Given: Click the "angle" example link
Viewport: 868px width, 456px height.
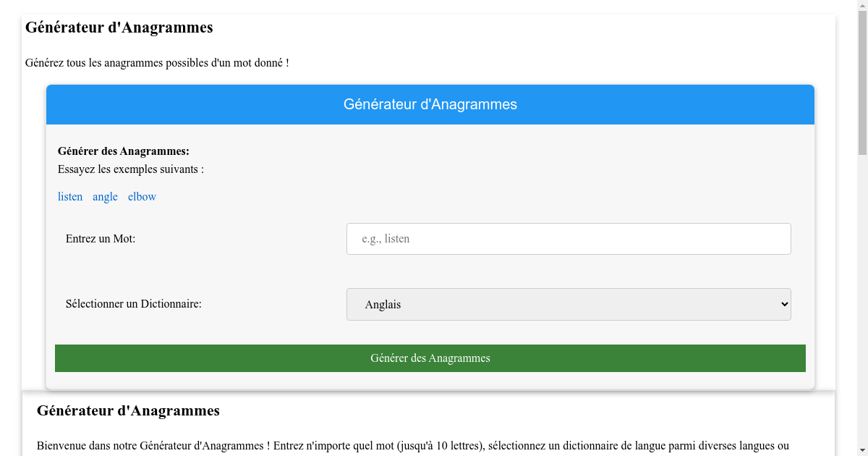Looking at the screenshot, I should (x=105, y=196).
